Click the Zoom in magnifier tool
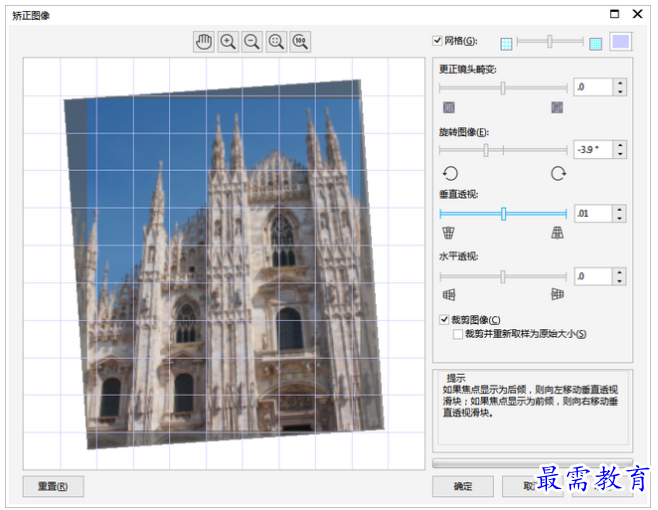Viewport: 658px width, 510px height. (x=228, y=42)
